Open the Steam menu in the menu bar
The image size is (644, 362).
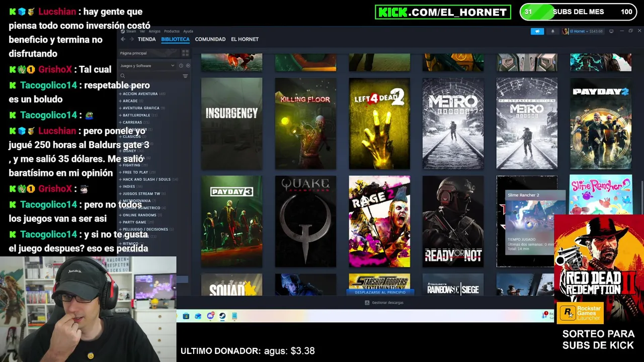coord(131,31)
